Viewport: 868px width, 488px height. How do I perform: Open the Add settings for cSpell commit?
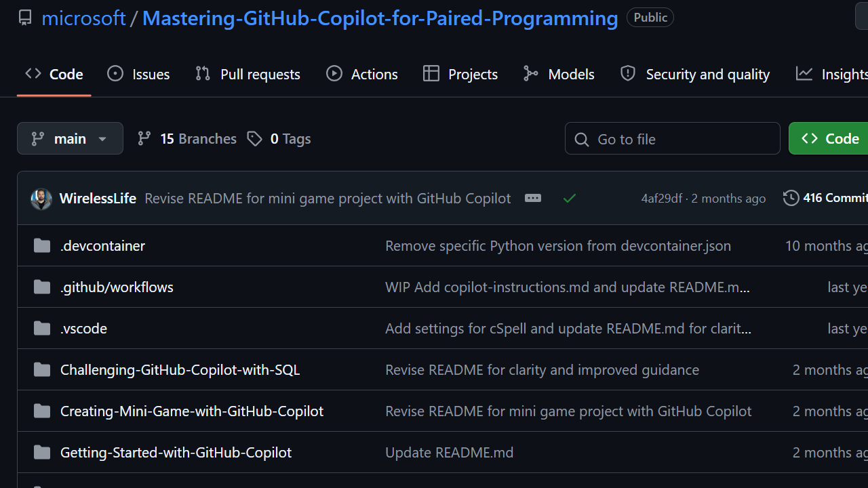click(568, 328)
